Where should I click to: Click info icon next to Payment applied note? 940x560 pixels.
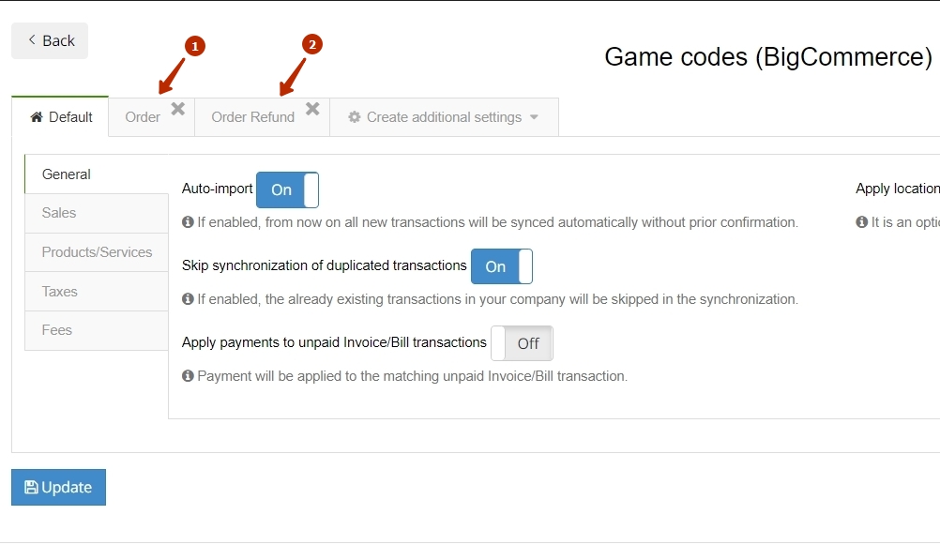tap(188, 376)
